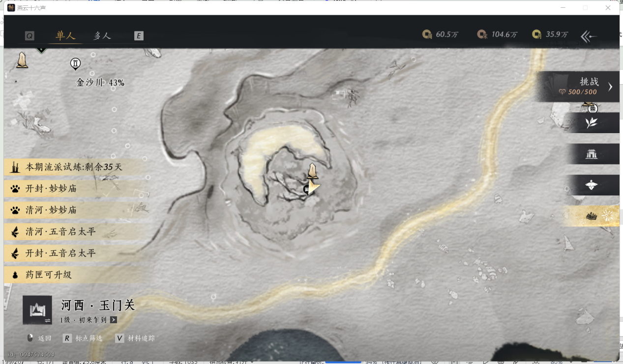This screenshot has width=623, height=364.
Task: Switch region using the 河西 map icon
Action: coord(37,310)
